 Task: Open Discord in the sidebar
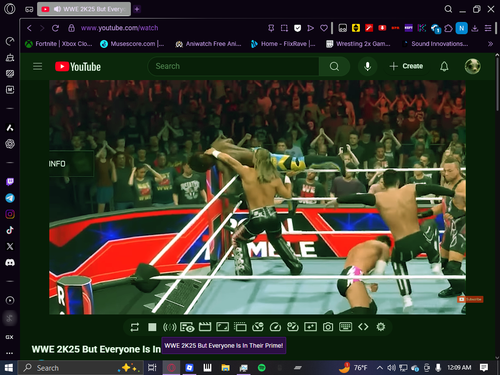pos(10,263)
